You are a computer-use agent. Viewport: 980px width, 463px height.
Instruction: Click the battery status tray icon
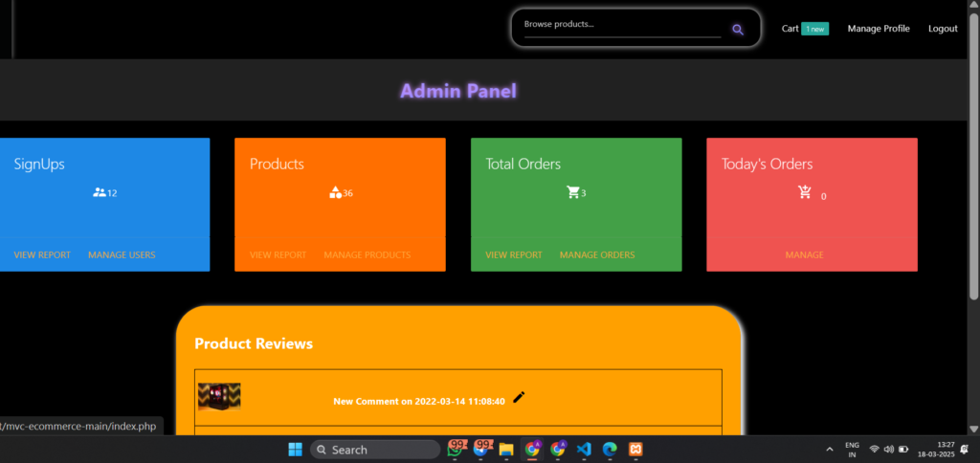[903, 450]
